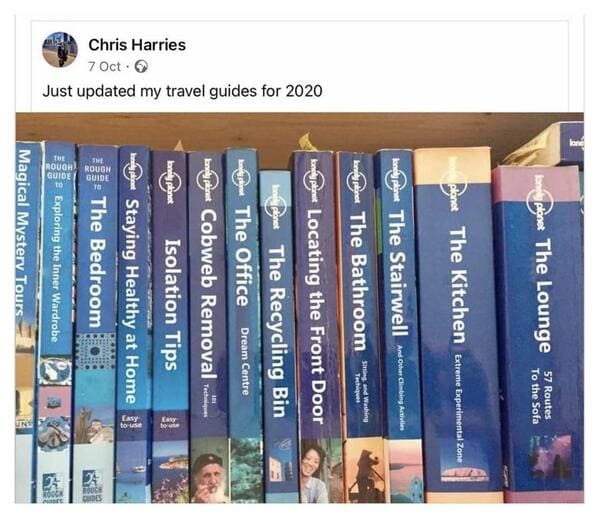
Task: Click The Office Dream Centre spine
Action: [243, 300]
